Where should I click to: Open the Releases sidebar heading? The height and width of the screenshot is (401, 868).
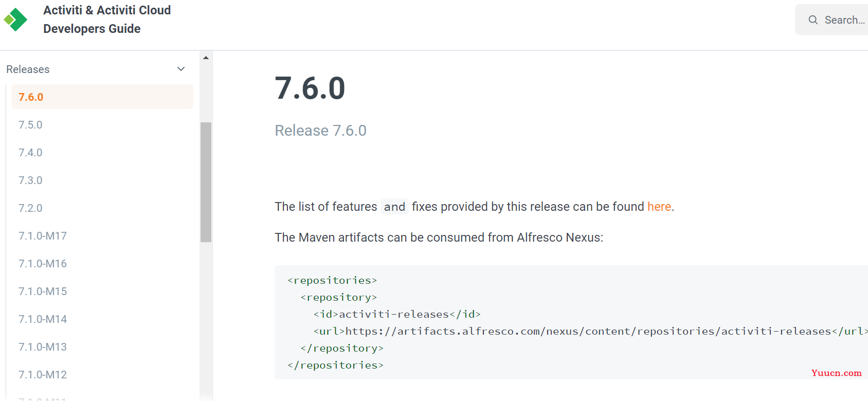(28, 69)
